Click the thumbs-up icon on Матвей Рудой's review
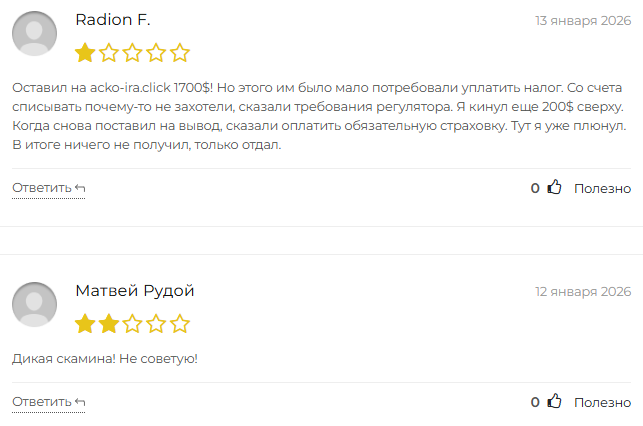The image size is (643, 426). [554, 402]
